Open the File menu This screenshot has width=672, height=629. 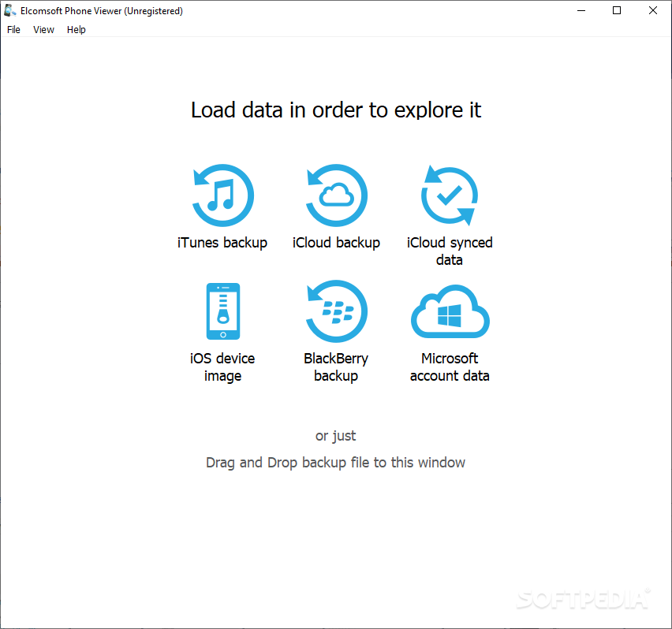13,29
